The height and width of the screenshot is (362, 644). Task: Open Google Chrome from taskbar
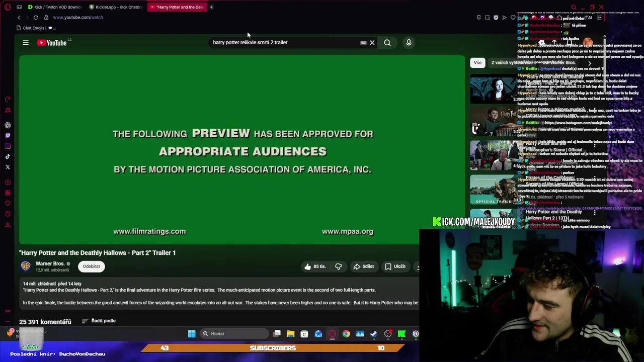pos(346,334)
